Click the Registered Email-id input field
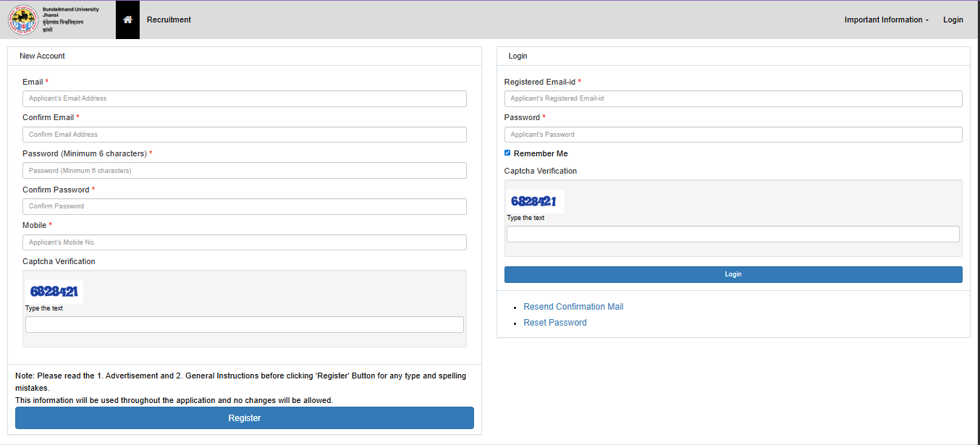The height and width of the screenshot is (445, 980). click(x=732, y=98)
